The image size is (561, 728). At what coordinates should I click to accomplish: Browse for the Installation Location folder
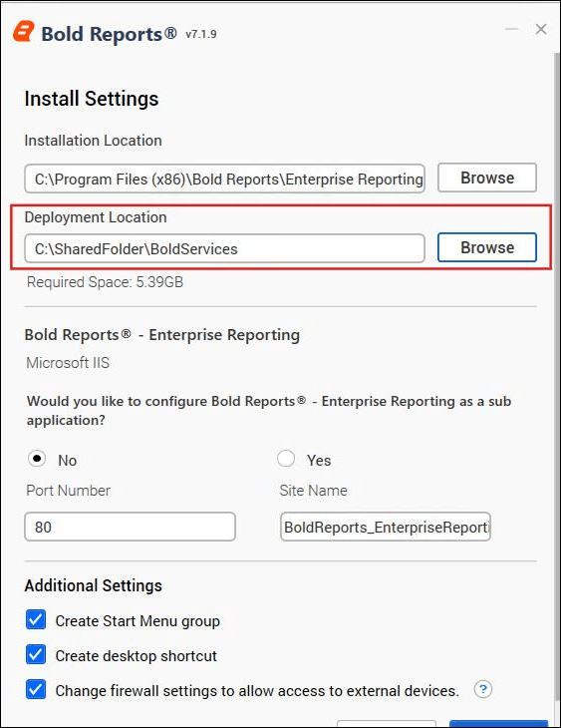click(x=487, y=178)
